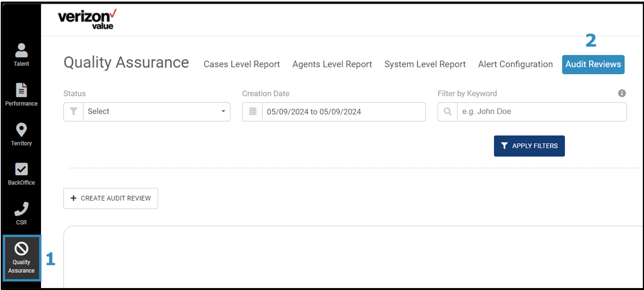Screen dimensions: 644x290
Task: Open the Talent section in sidebar
Action: (21, 55)
